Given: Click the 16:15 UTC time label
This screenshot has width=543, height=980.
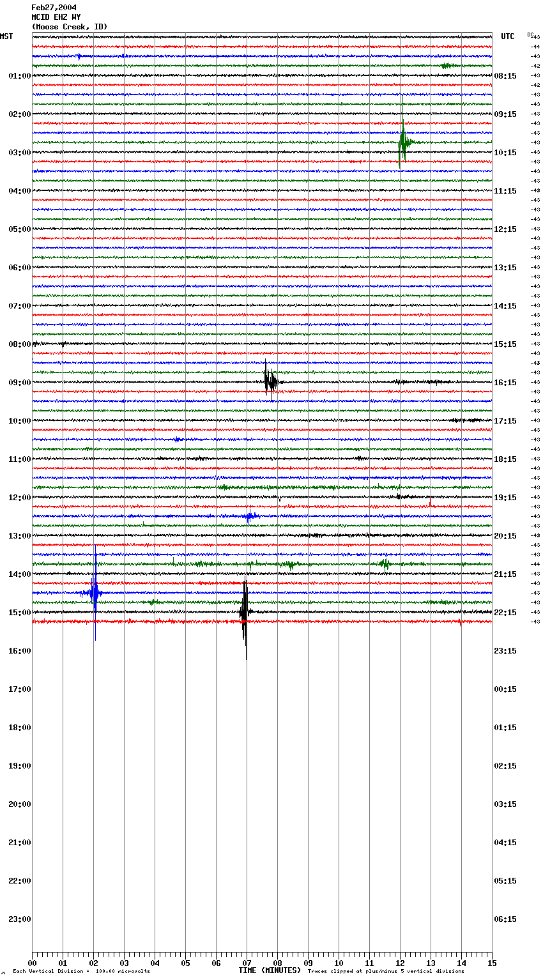Looking at the screenshot, I should pos(505,383).
